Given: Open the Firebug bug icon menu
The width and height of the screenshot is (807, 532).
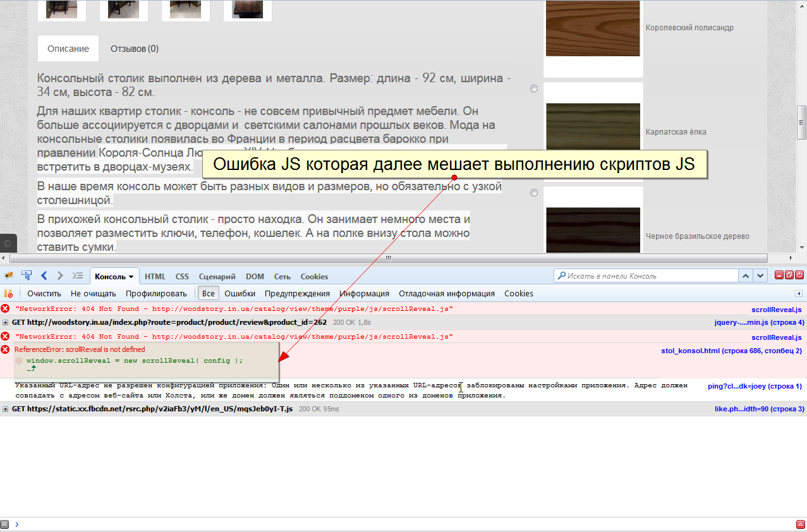Looking at the screenshot, I should tap(9, 276).
